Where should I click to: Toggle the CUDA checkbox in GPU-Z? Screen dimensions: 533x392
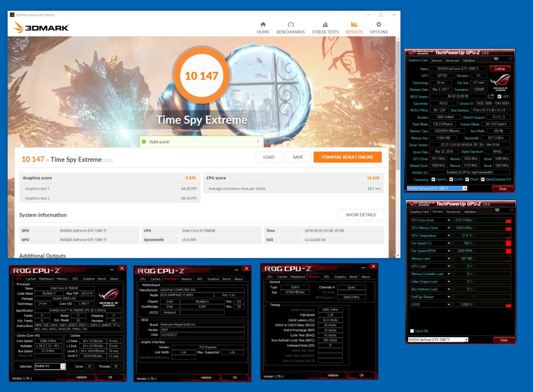coord(451,180)
